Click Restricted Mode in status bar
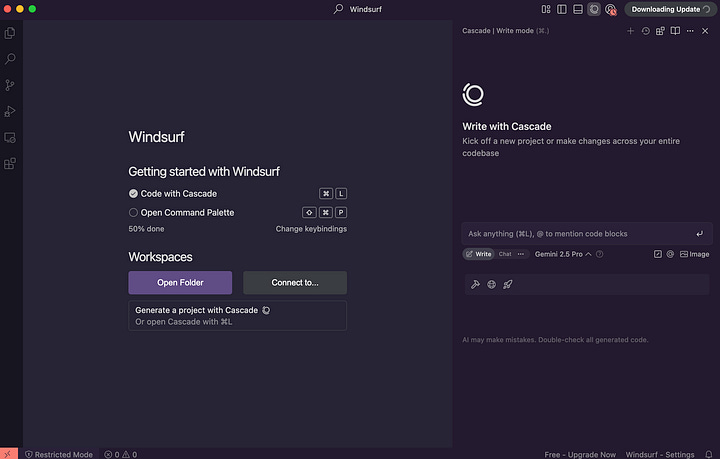This screenshot has height=459, width=720. coord(59,454)
